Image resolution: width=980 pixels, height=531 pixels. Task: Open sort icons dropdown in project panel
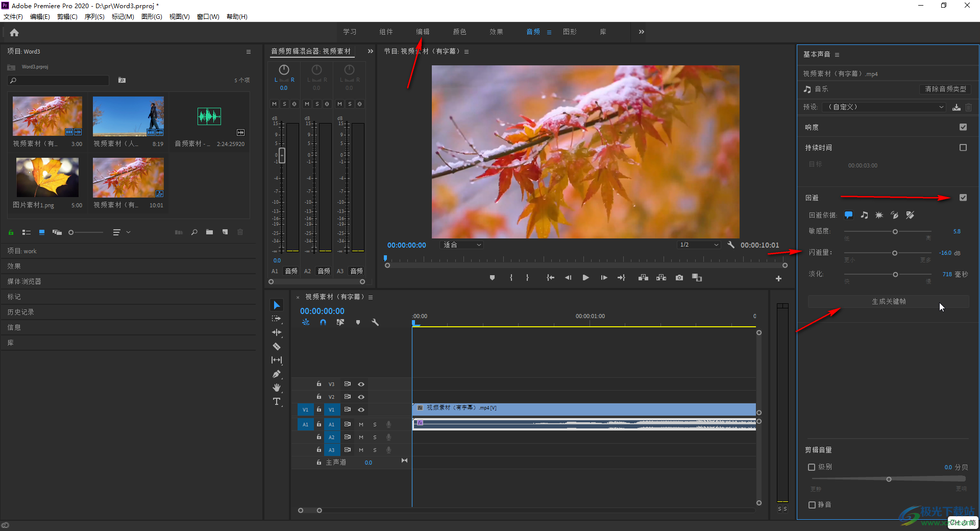tap(121, 232)
